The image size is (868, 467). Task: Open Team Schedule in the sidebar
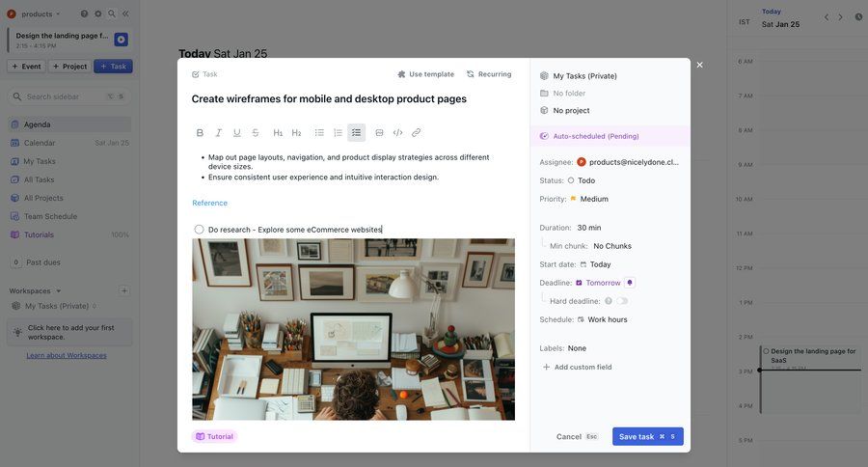click(x=69, y=216)
